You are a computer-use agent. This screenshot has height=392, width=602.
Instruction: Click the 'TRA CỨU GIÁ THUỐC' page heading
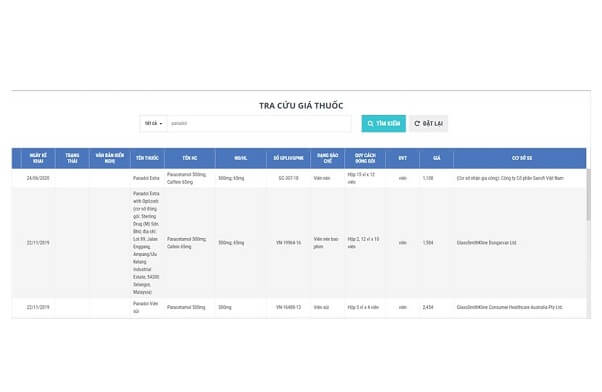pyautogui.click(x=301, y=106)
